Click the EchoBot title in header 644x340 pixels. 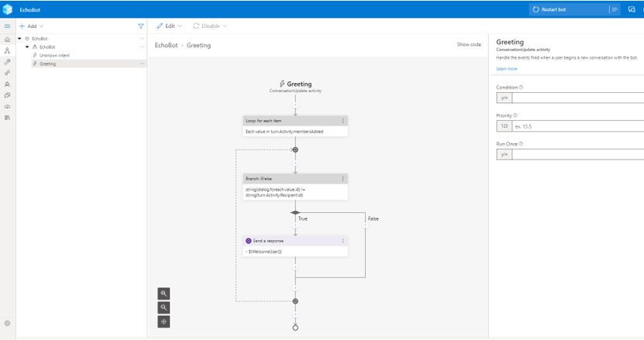[x=30, y=9]
